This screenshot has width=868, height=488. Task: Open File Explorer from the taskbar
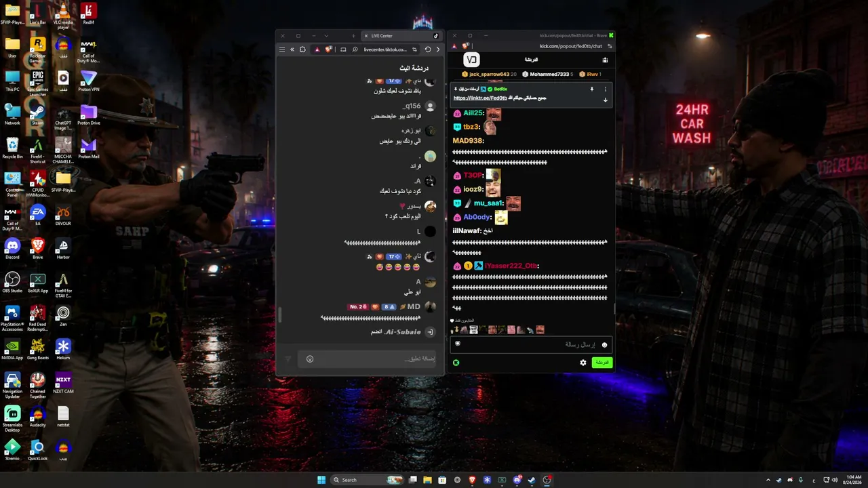[427, 480]
